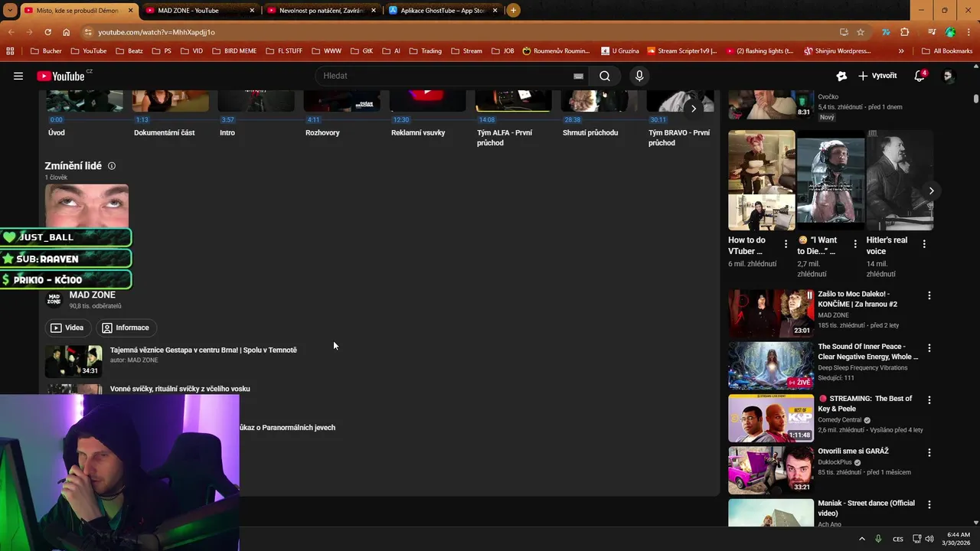The width and height of the screenshot is (980, 551).
Task: Open Vonné svíčky, rituální svíčky link
Action: 180,389
